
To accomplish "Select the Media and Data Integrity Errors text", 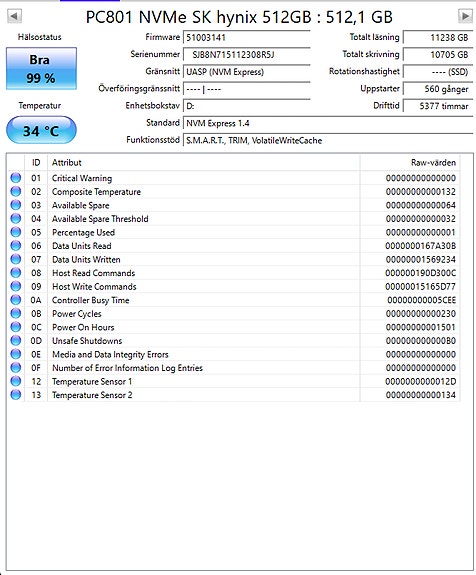I will tap(110, 355).
